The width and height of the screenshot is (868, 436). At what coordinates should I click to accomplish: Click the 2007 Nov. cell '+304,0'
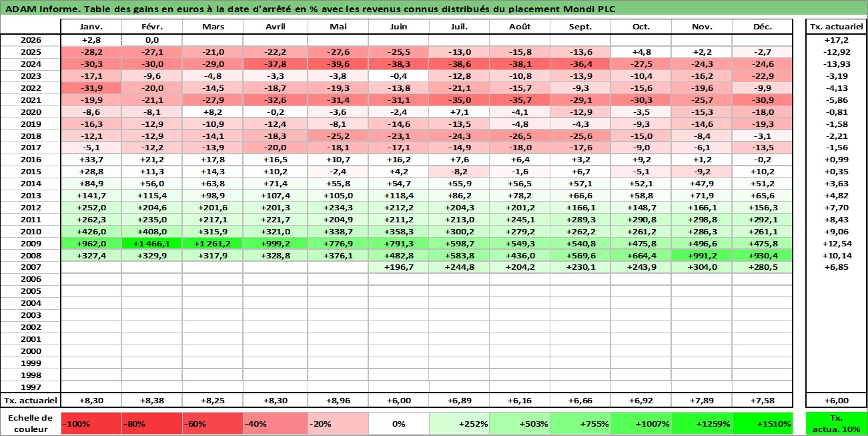pyautogui.click(x=702, y=268)
